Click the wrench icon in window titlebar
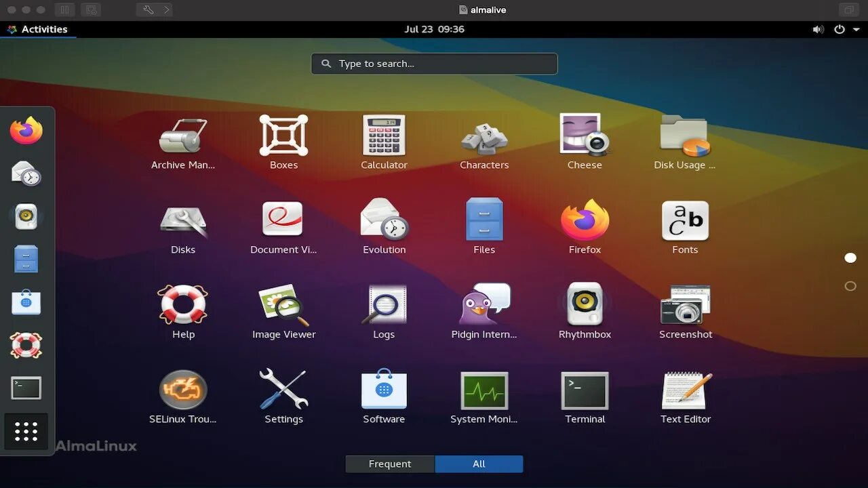The image size is (868, 488). click(x=149, y=9)
